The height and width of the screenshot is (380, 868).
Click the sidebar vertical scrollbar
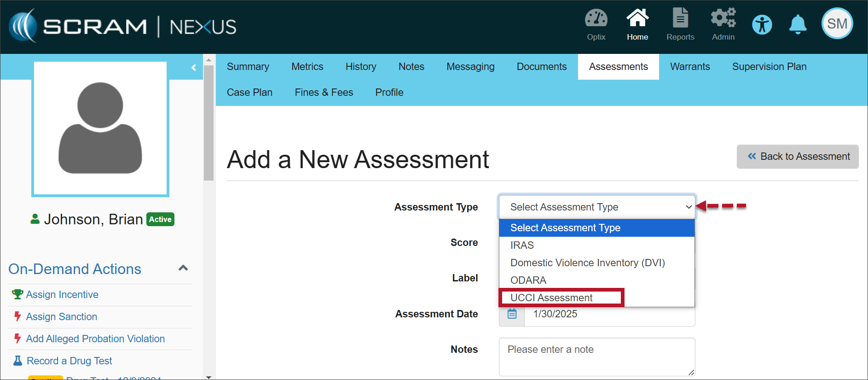tap(208, 123)
